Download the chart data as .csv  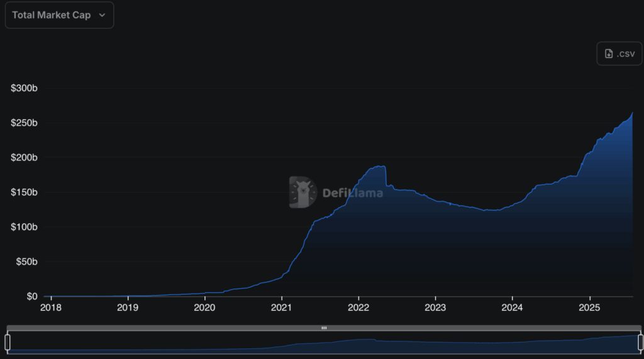[619, 53]
